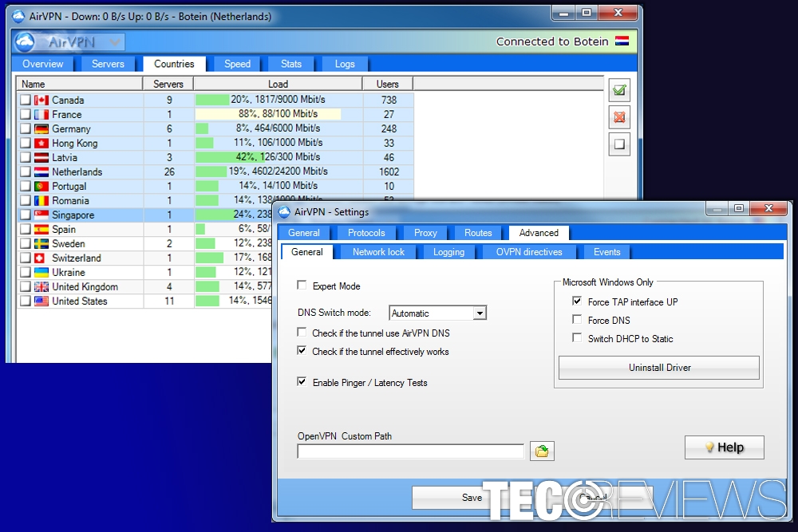Click the United States flag icon in the list
Image resolution: width=798 pixels, height=532 pixels.
pyautogui.click(x=41, y=301)
